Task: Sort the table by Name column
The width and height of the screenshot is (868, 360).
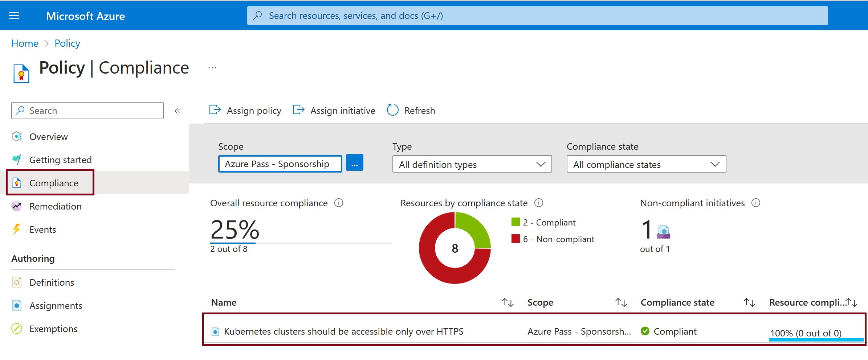Action: coord(508,302)
